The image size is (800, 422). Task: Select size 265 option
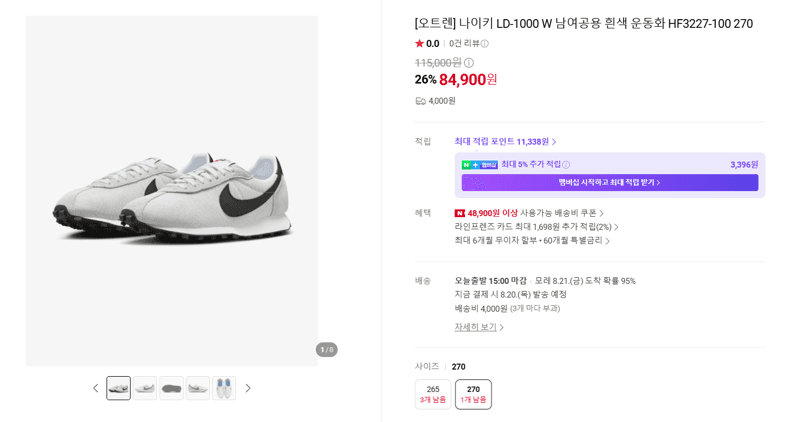(433, 394)
